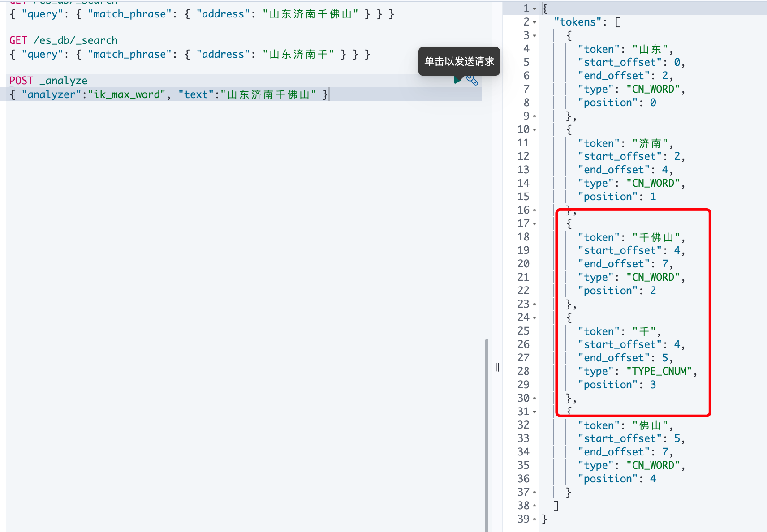Fold the 千佛山 token object on line 17
Viewport: 767px width, 532px height.
(x=534, y=223)
